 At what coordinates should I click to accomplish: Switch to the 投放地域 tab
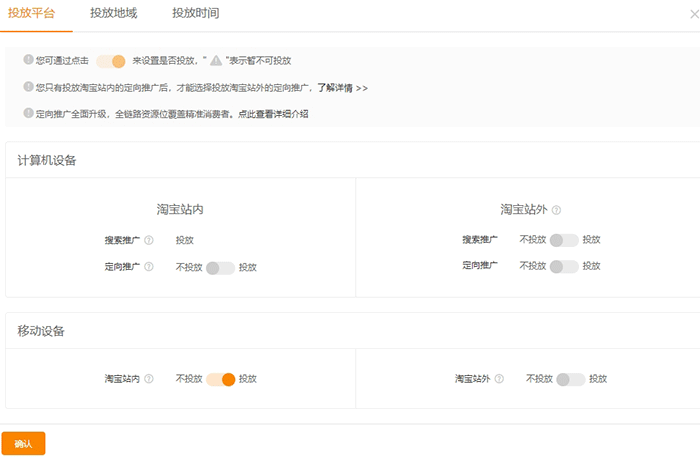pos(113,13)
